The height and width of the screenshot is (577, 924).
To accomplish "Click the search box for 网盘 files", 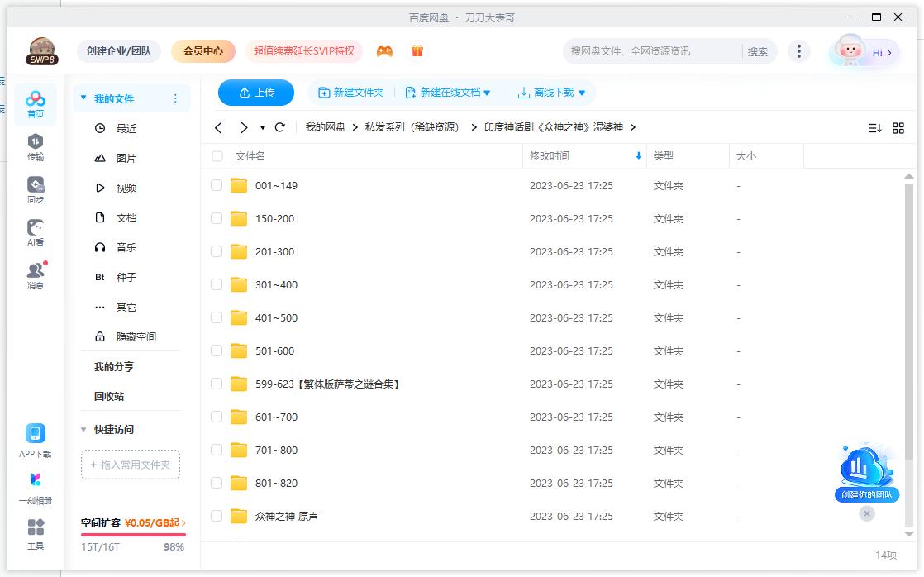I will coord(653,51).
